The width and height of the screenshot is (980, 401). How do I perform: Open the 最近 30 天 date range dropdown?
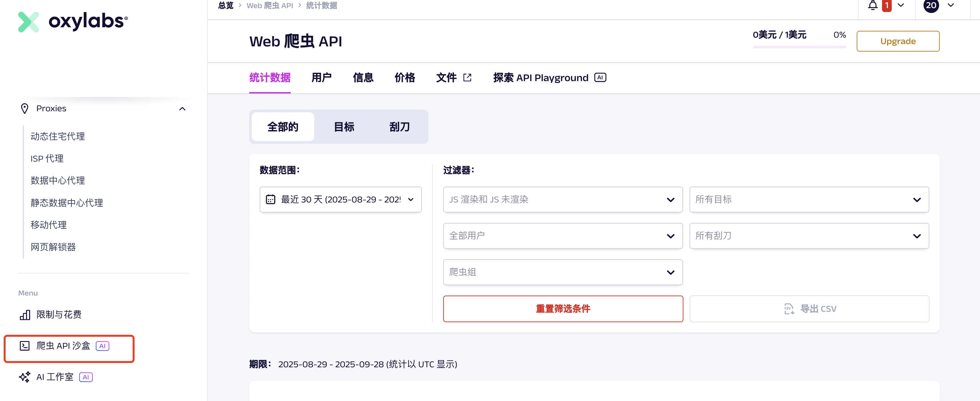(x=340, y=199)
